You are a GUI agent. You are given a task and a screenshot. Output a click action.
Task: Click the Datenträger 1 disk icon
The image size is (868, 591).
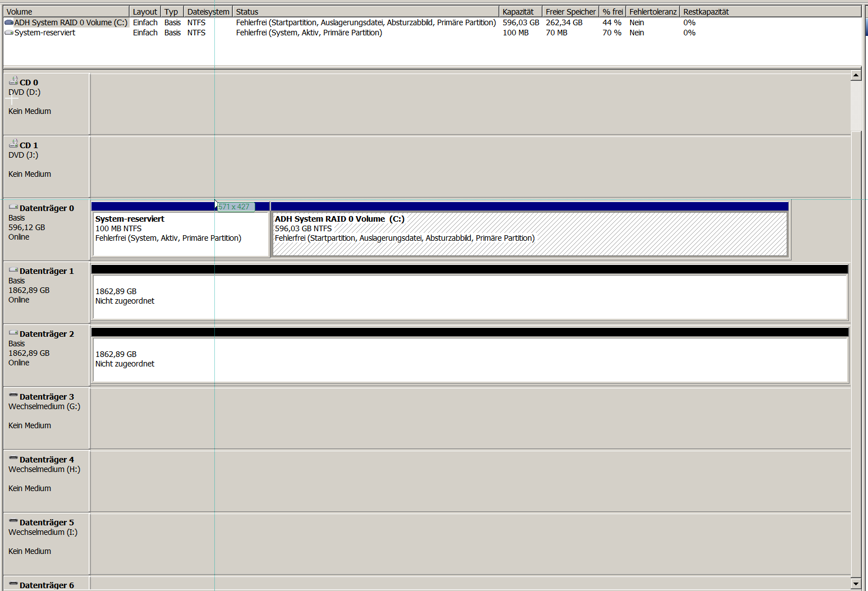(x=13, y=270)
